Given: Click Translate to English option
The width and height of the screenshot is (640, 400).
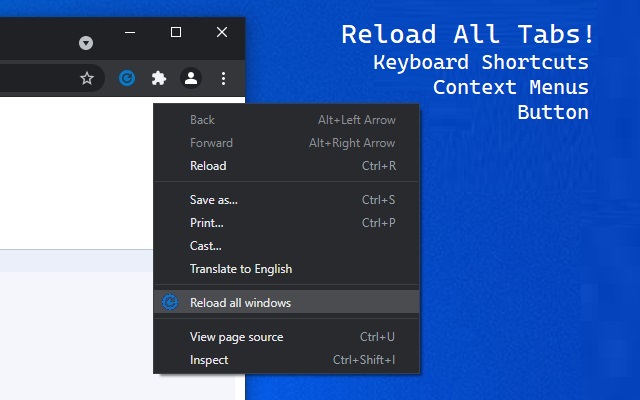Looking at the screenshot, I should [241, 268].
